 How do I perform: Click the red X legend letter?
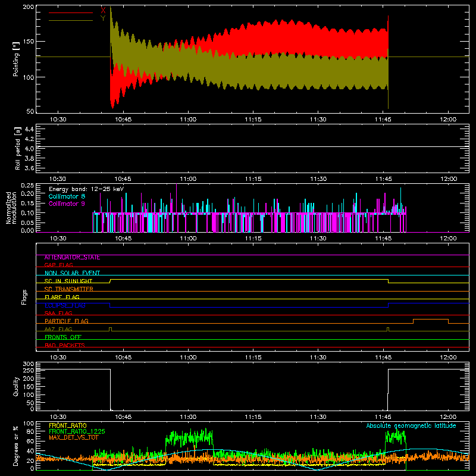coord(103,10)
